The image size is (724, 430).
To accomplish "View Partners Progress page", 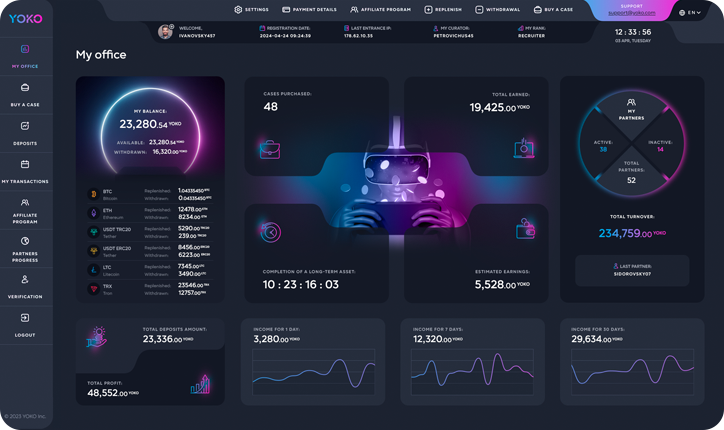I will (25, 248).
